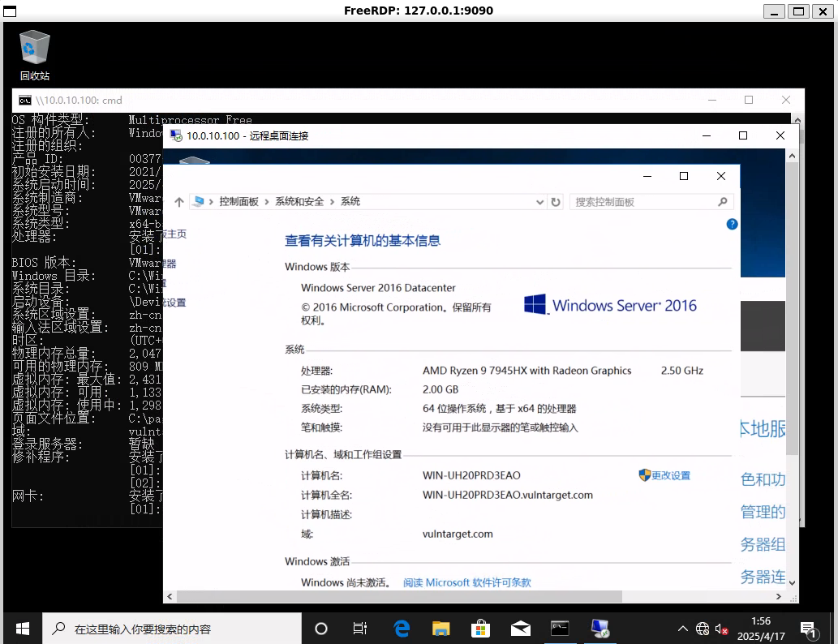Click the Windows Server 2016 logo
Screen dimensions: 838x644
pos(610,305)
